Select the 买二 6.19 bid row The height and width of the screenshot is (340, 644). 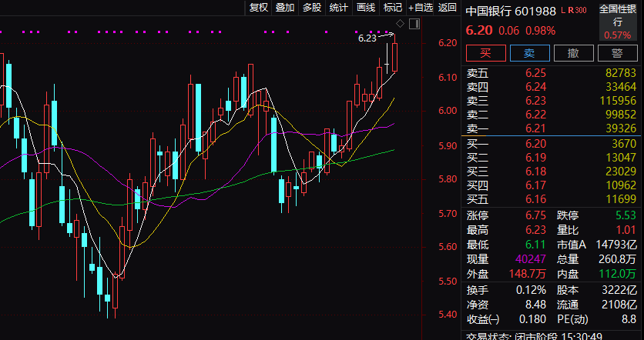(x=552, y=158)
